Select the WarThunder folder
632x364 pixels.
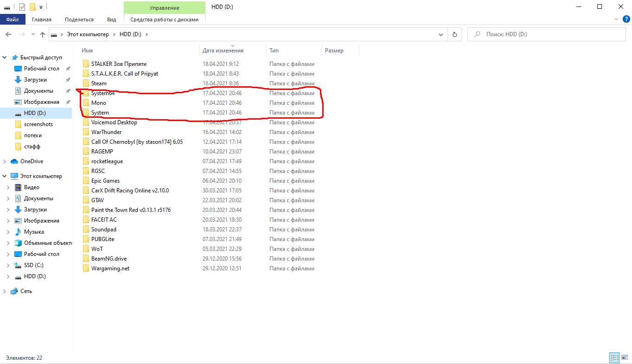[x=107, y=132]
